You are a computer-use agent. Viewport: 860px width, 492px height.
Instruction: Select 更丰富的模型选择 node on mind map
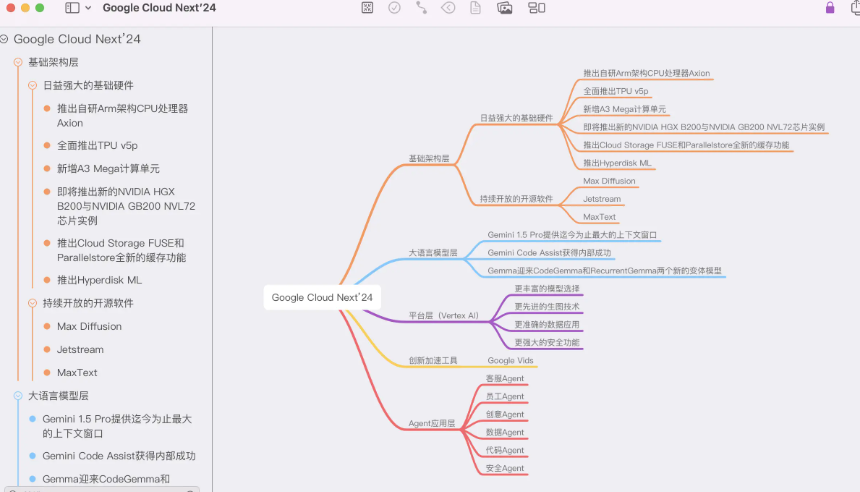coord(547,289)
